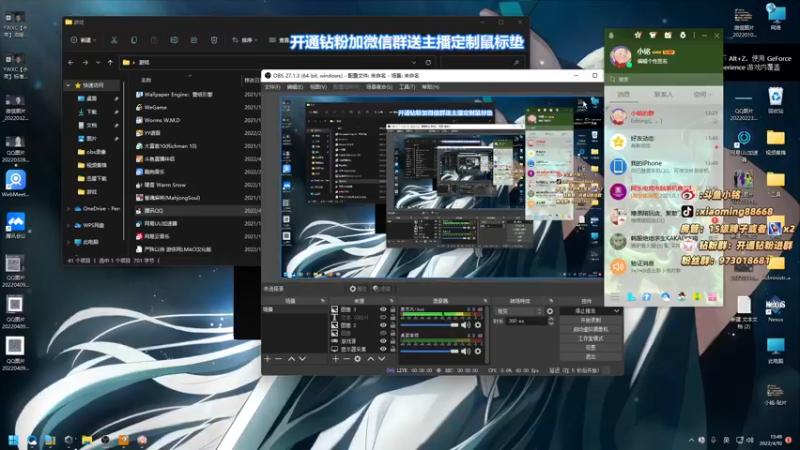Click 查看 view button in Explorer toolbar

279,40
